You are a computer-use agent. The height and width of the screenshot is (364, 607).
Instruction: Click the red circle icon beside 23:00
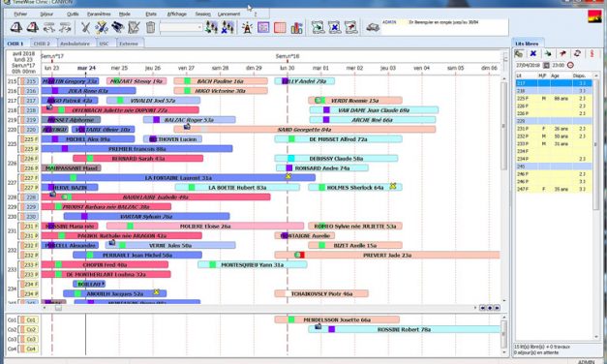pyautogui.click(x=570, y=65)
